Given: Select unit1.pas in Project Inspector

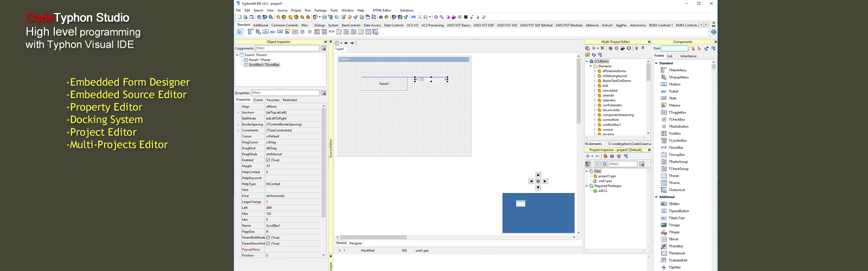Looking at the screenshot, I should click(605, 181).
